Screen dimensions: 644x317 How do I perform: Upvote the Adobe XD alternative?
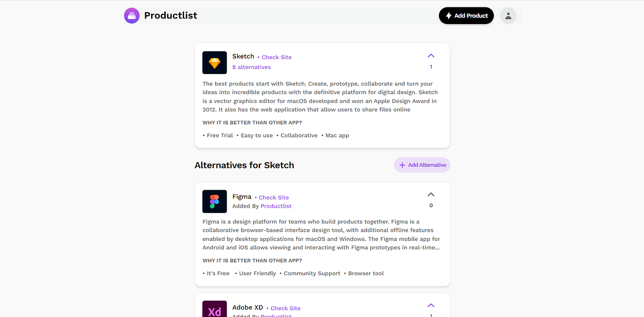coord(431,305)
